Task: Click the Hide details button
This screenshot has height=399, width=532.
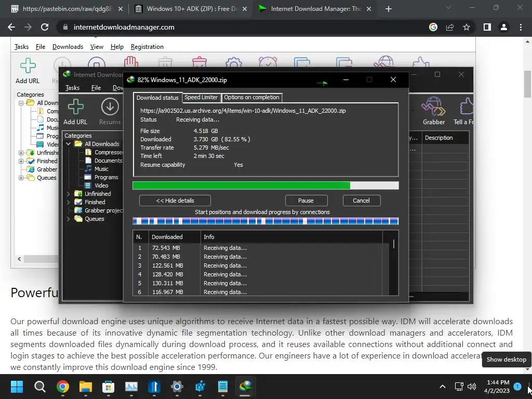Action: tap(175, 201)
